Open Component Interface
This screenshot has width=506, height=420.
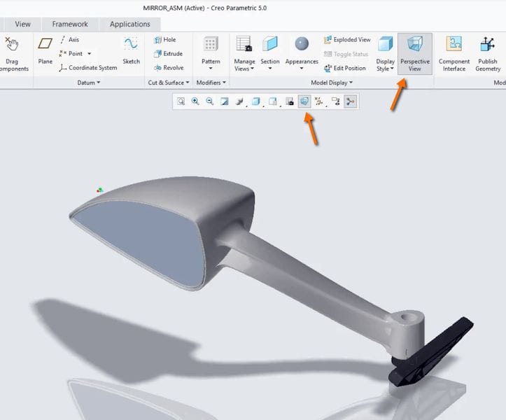point(454,52)
